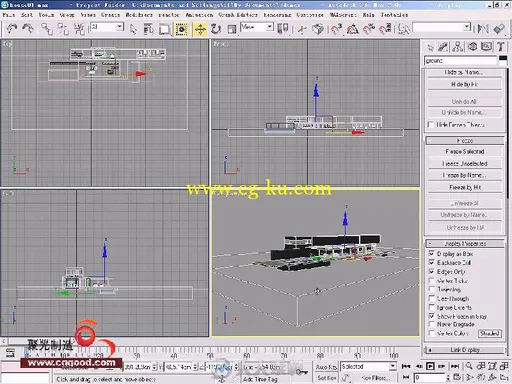Open the Graph Editors menu
512x384 pixels.
pyautogui.click(x=238, y=15)
